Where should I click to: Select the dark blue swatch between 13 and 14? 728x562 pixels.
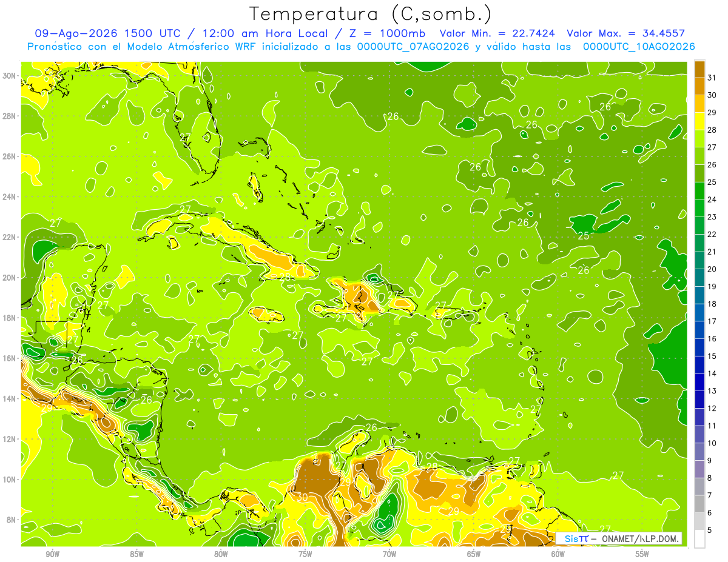pos(699,382)
